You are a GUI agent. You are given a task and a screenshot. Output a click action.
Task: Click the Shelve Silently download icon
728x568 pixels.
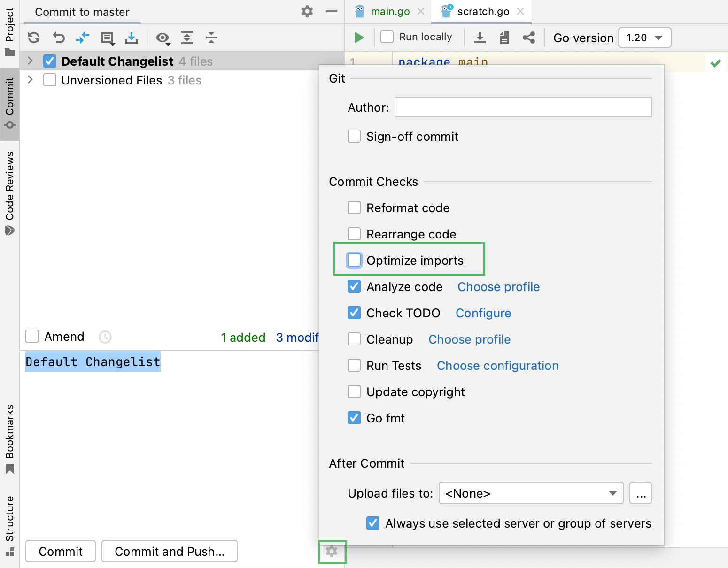pyautogui.click(x=132, y=38)
